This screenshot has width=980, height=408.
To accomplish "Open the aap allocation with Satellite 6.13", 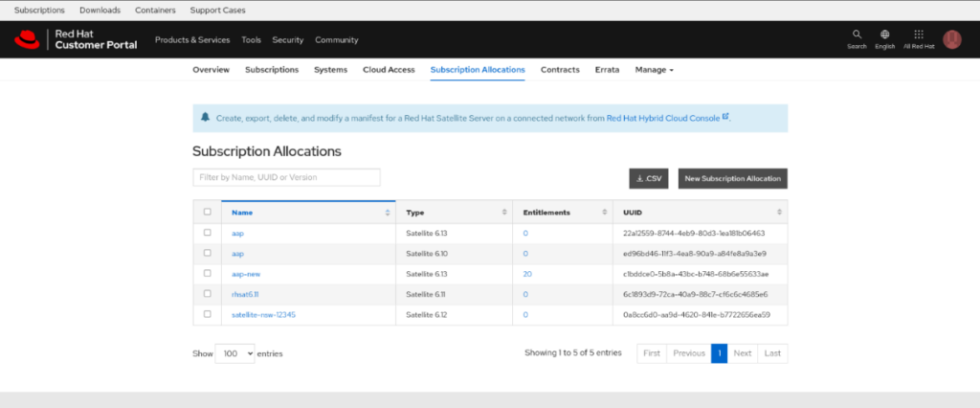I will (237, 233).
